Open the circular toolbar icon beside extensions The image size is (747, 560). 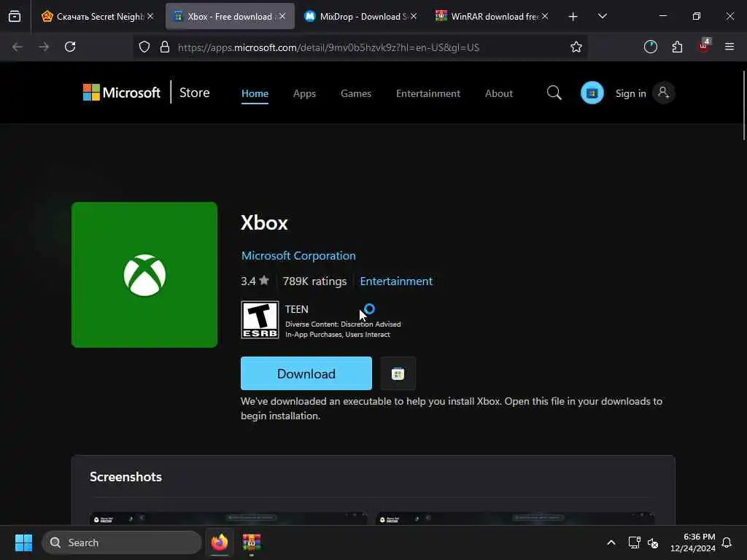click(650, 47)
